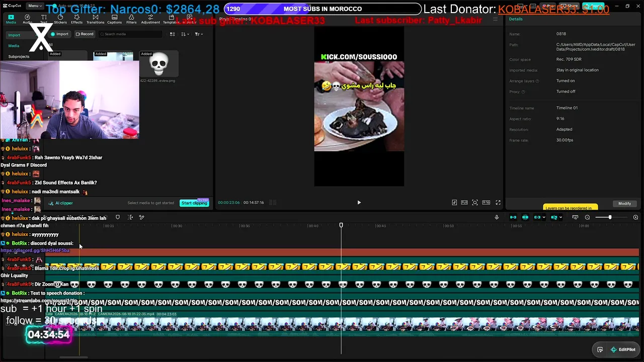Screen dimensions: 644x362
Task: Open the EditPilot assistant
Action: 623,350
